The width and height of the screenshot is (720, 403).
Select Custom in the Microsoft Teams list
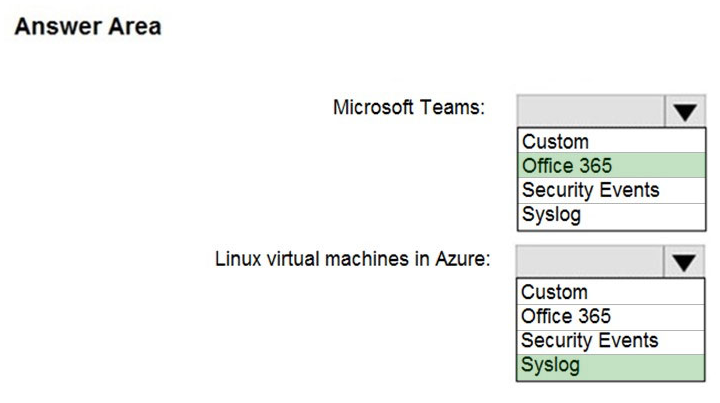click(555, 141)
